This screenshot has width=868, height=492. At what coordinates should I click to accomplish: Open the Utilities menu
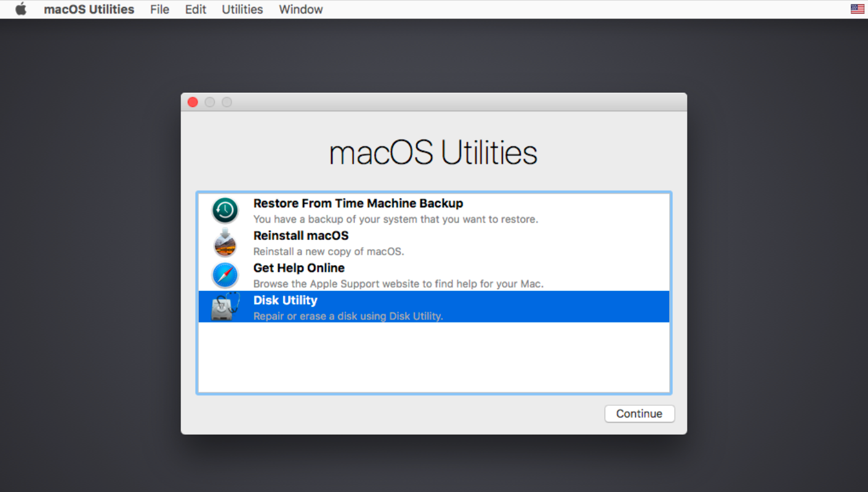tap(243, 9)
